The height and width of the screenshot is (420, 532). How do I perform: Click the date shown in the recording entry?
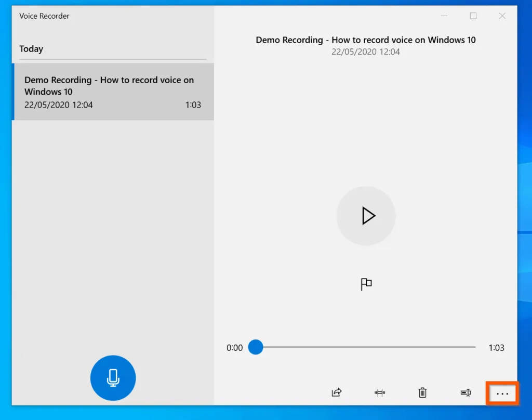click(x=59, y=104)
